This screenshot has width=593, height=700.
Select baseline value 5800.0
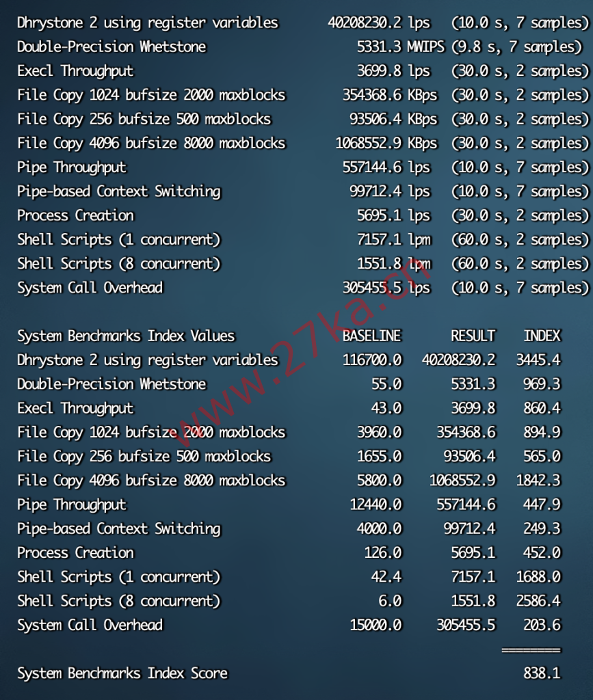point(379,481)
